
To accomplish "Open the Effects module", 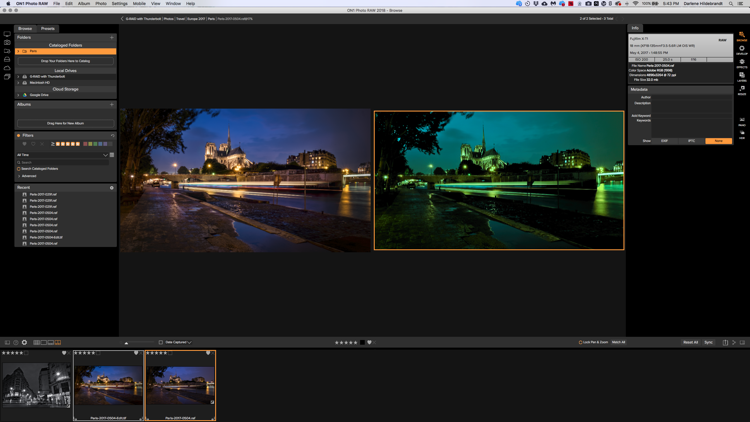I will (741, 63).
